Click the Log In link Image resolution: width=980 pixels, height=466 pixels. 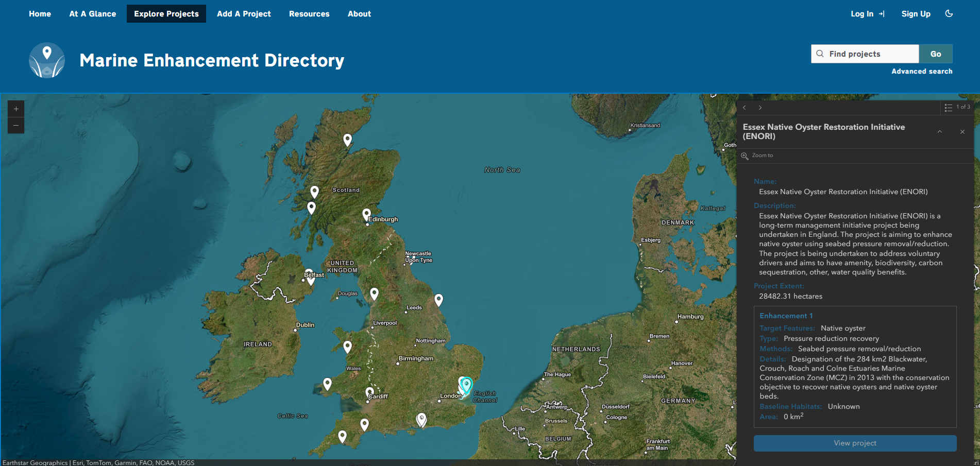click(867, 14)
